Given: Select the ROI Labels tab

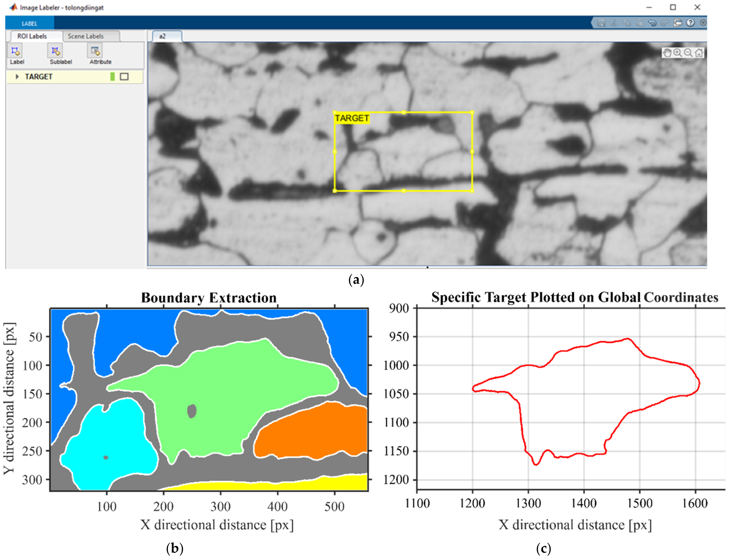Looking at the screenshot, I should [x=32, y=36].
